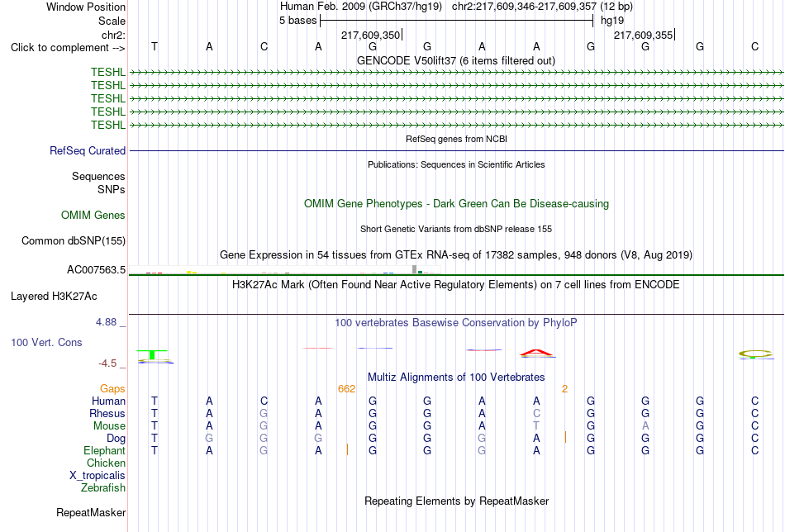The height and width of the screenshot is (532, 785).
Task: Click the orange insertion bar in Dog row
Action: click(x=566, y=437)
